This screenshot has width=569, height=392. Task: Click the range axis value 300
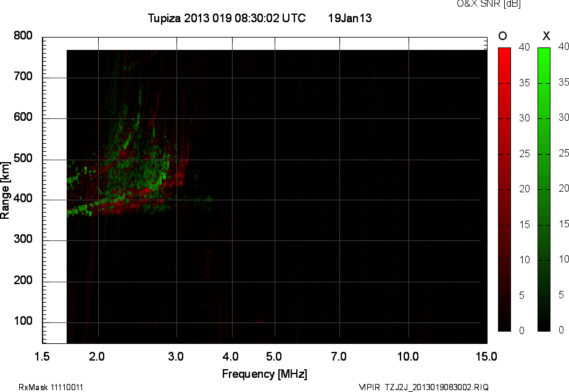[x=23, y=239]
